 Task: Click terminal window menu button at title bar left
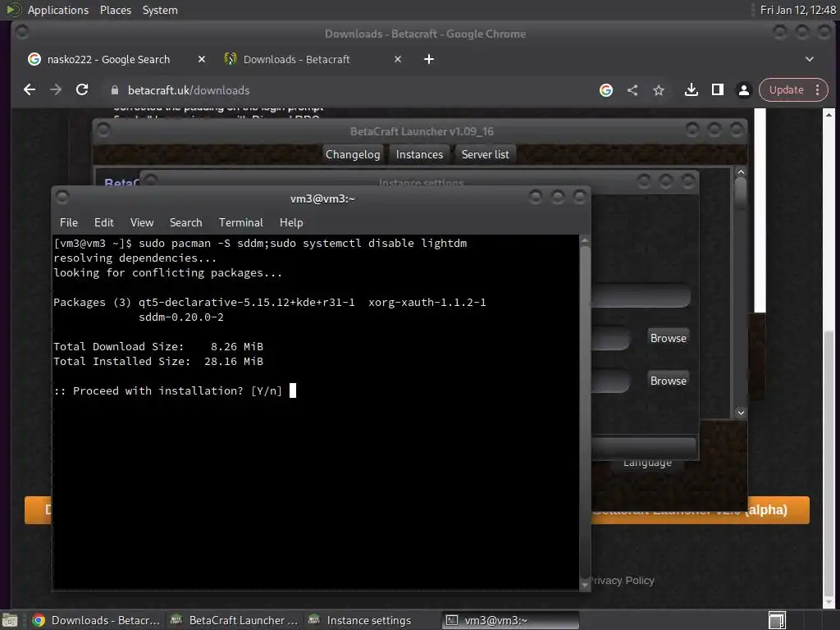(x=62, y=197)
